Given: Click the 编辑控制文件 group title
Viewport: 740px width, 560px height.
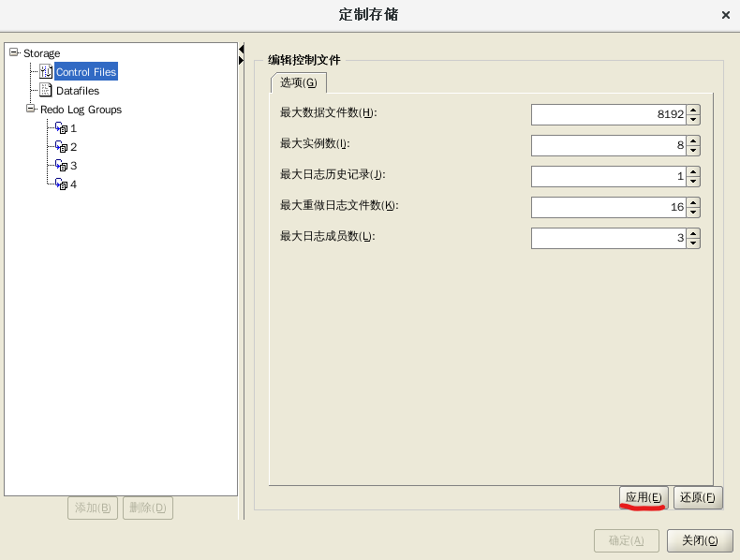Looking at the screenshot, I should pos(303,60).
